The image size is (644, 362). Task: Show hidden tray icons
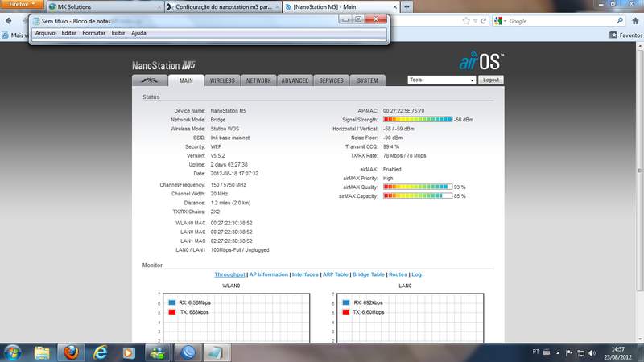coord(558,352)
